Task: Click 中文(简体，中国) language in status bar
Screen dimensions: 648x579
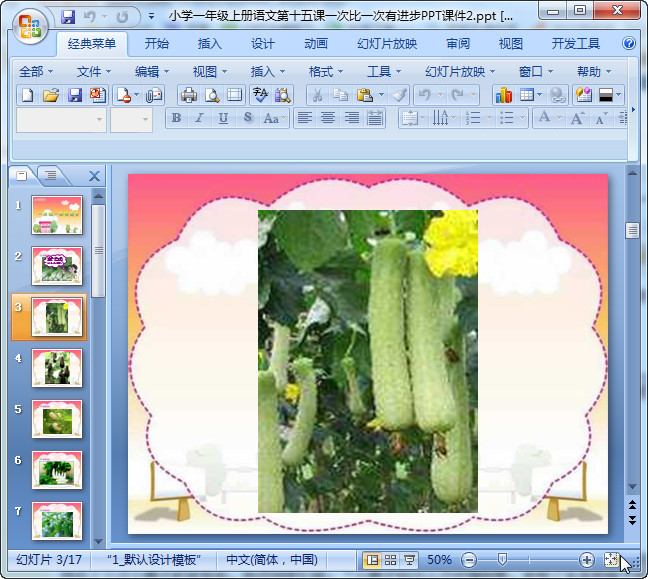Action: (272, 560)
